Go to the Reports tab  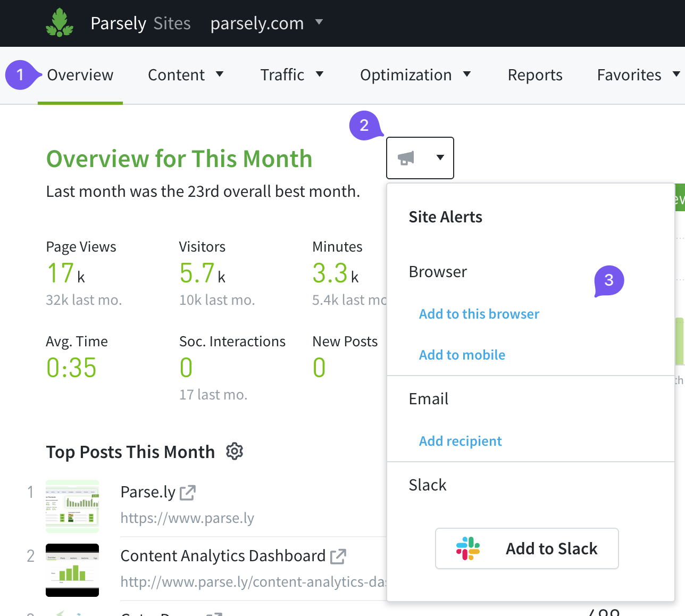[x=535, y=75]
